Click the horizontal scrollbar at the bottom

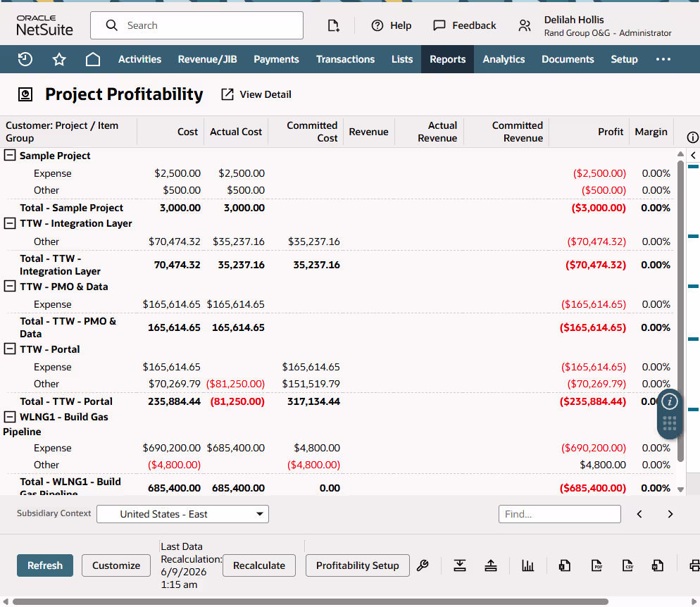pos(311,601)
